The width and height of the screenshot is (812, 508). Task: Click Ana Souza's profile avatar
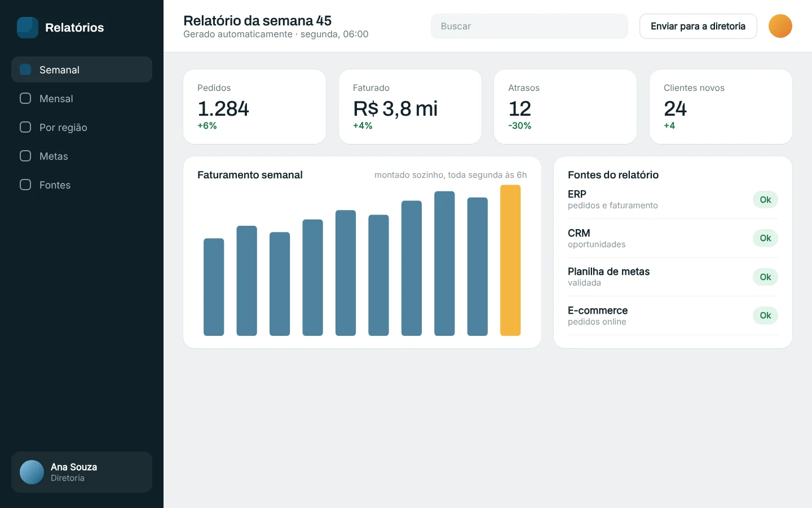[x=32, y=472]
